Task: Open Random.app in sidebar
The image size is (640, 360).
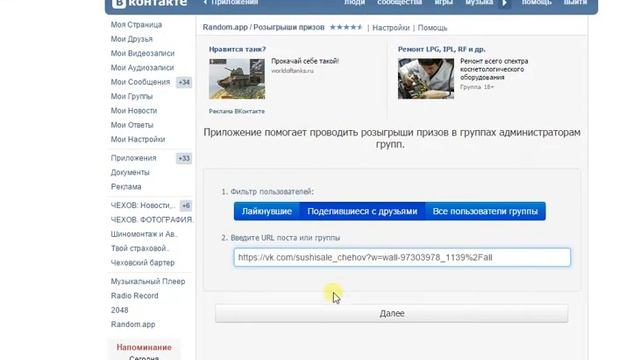Action: coord(133,324)
